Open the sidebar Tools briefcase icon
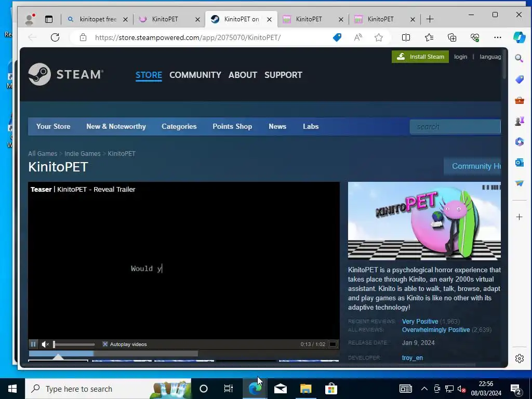Screen dimensions: 532x399 [x=519, y=100]
